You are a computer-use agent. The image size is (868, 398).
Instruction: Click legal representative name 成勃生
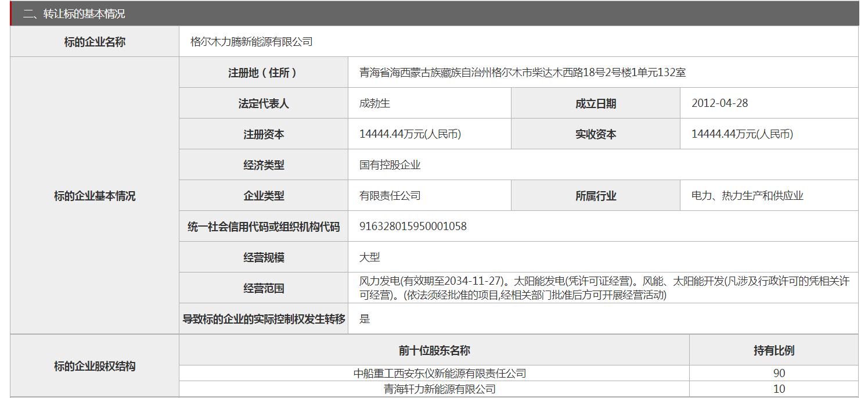[x=374, y=103]
